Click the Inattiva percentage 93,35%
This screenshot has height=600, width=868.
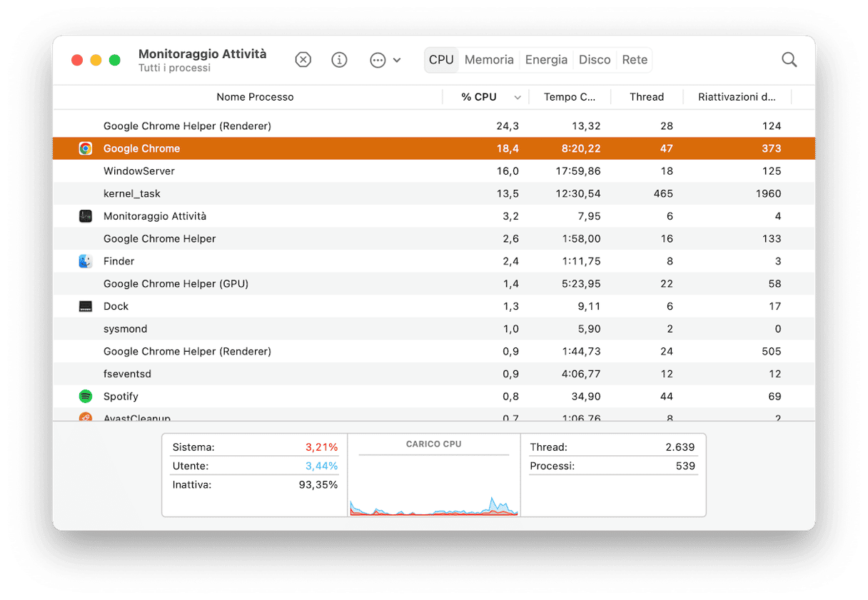pos(318,484)
